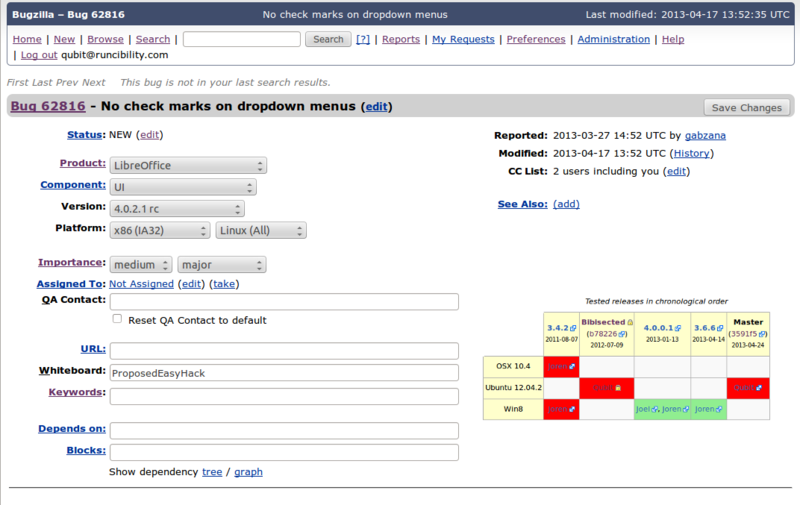Click link icon by Qubit in Master column
Image resolution: width=800 pixels, height=505 pixels.
click(759, 388)
